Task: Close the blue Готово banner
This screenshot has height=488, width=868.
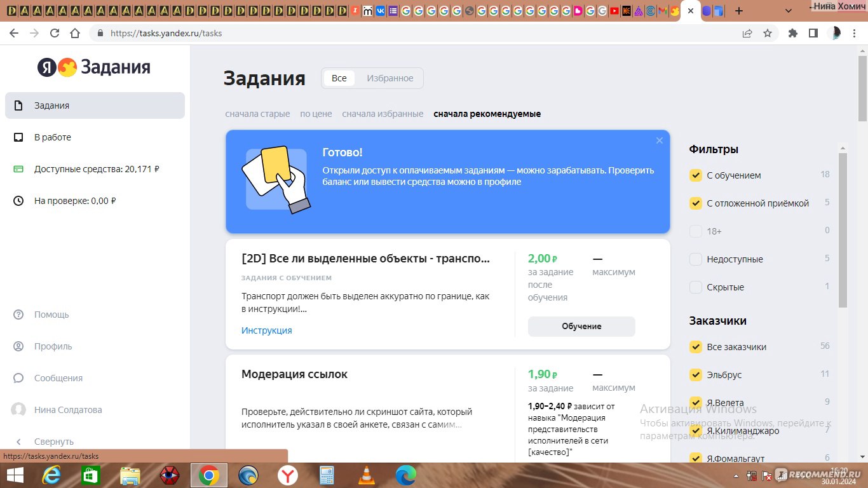Action: [660, 140]
